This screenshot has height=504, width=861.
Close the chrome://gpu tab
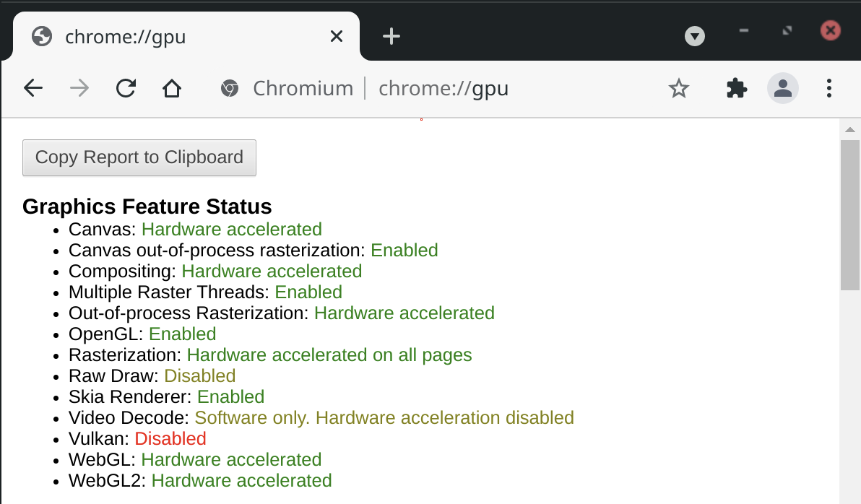(x=337, y=36)
